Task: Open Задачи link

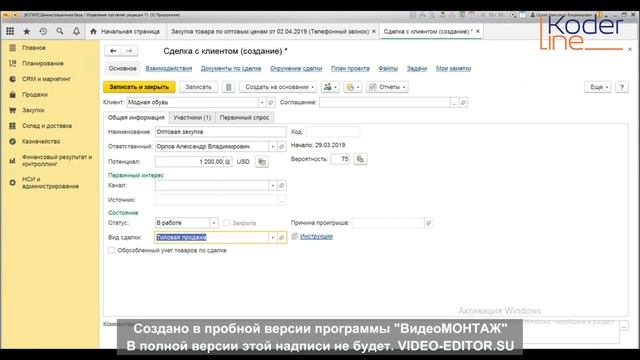Action: (x=417, y=69)
